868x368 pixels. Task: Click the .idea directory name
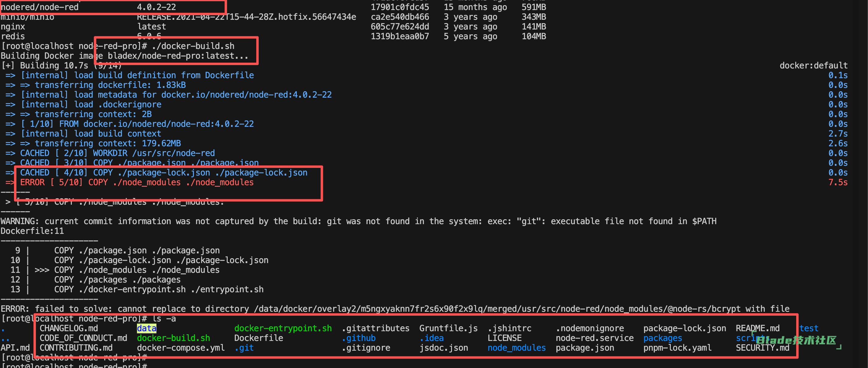point(431,338)
